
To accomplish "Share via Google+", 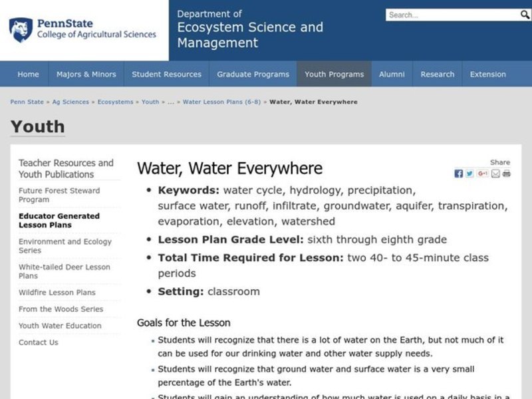I will [483, 174].
